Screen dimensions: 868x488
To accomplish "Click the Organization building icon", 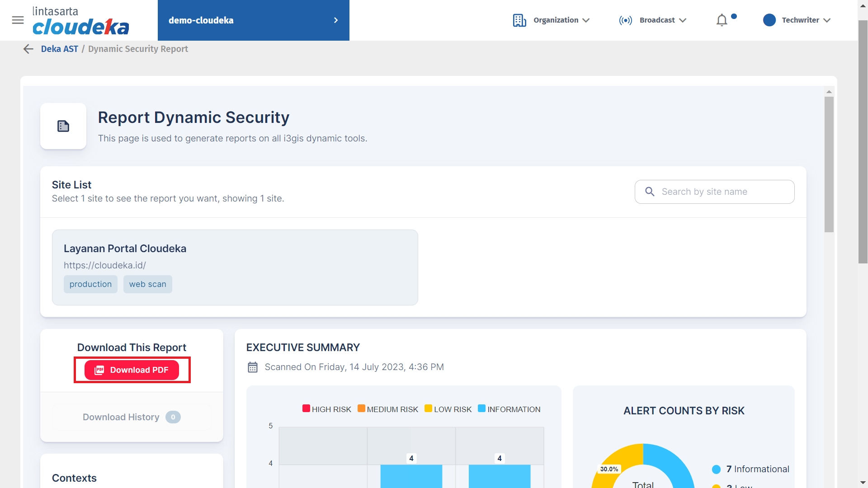I will (x=519, y=20).
